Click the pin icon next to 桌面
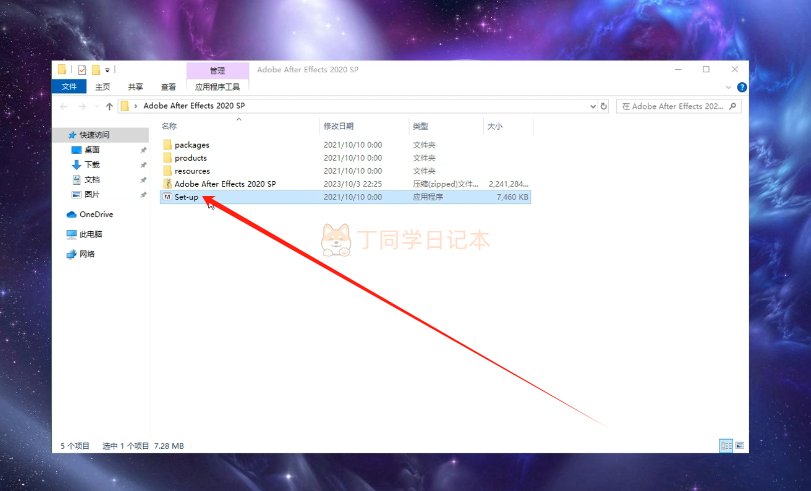Screen dimensions: 811x491 (143, 150)
